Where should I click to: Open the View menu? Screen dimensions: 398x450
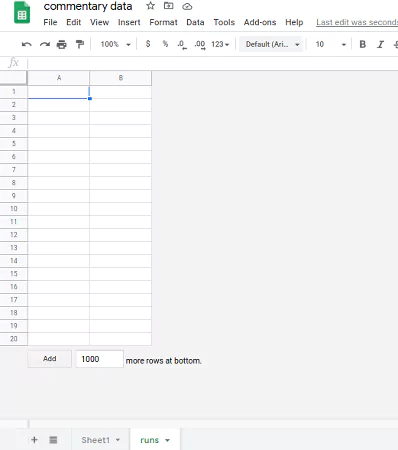[x=99, y=22]
